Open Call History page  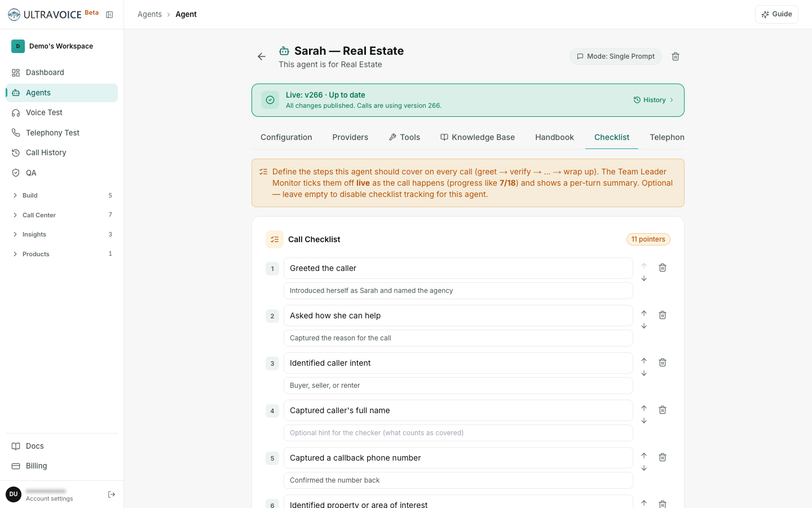click(x=61, y=152)
